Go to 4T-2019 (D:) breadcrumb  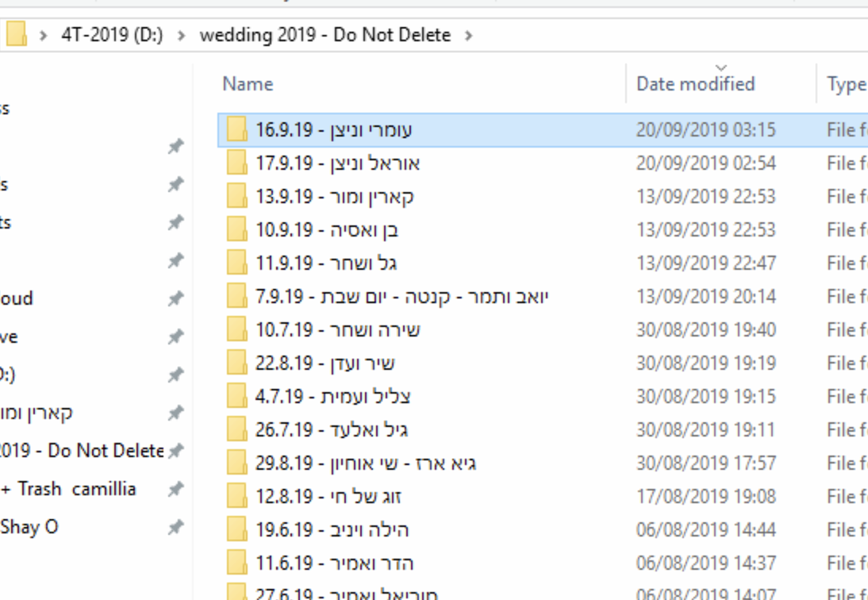pyautogui.click(x=112, y=36)
